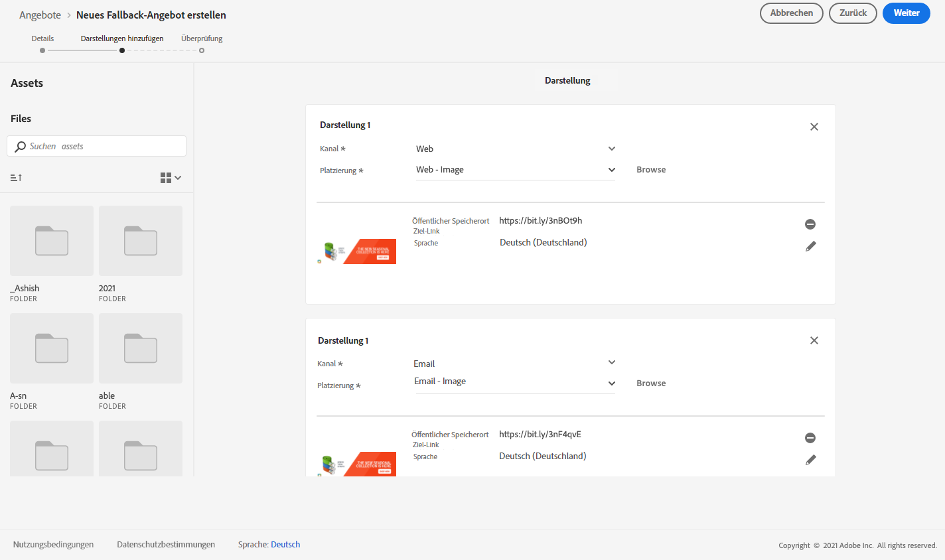The image size is (945, 560).
Task: Close the Web Darstellung card
Action: [x=814, y=127]
